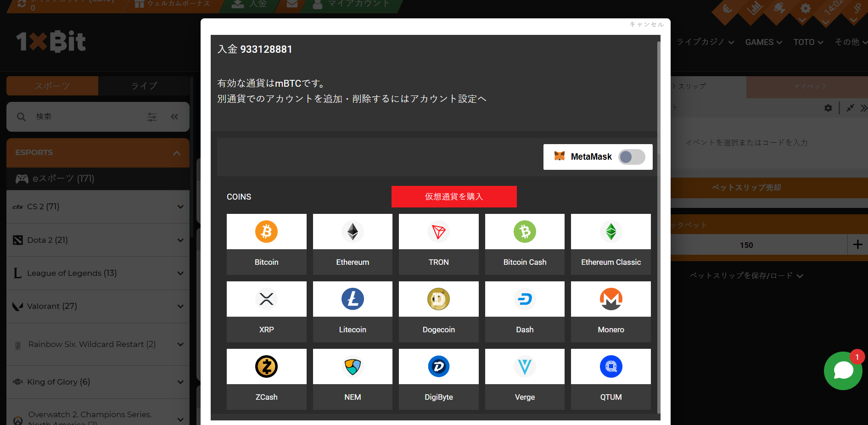Choose the Monero coin icon
Image resolution: width=868 pixels, height=425 pixels.
(x=610, y=299)
